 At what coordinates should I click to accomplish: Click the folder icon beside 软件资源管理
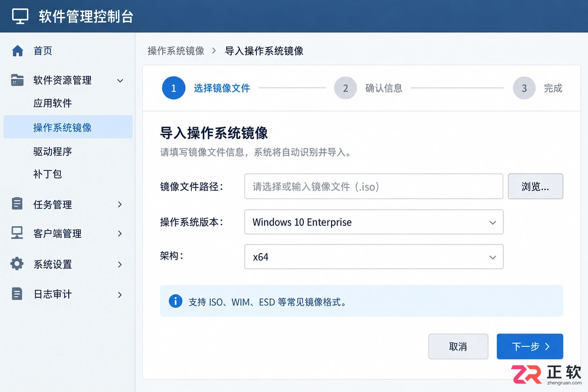click(x=17, y=80)
